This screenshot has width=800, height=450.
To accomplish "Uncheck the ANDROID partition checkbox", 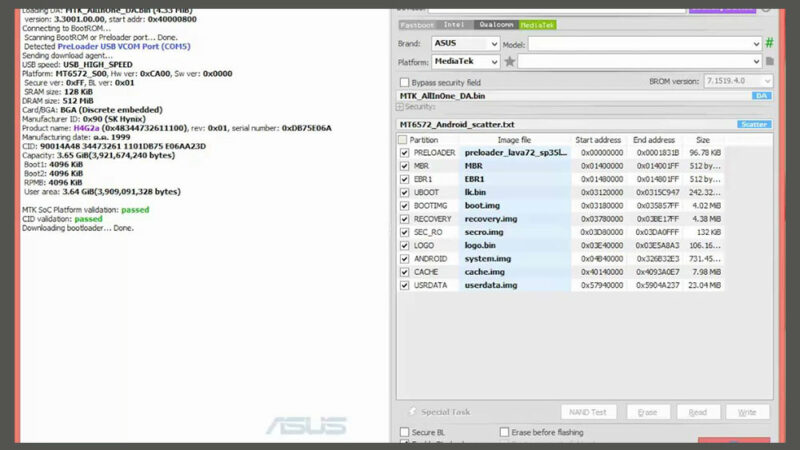I will tap(405, 259).
